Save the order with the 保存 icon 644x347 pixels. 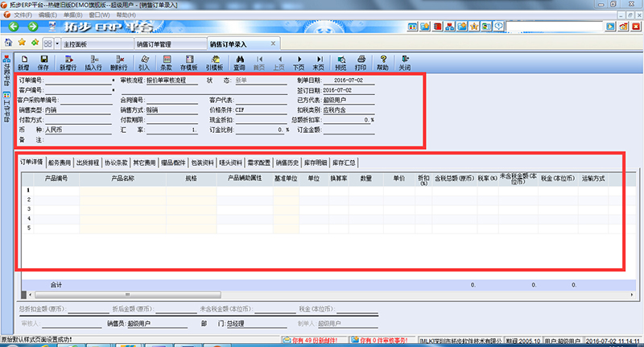pyautogui.click(x=43, y=62)
